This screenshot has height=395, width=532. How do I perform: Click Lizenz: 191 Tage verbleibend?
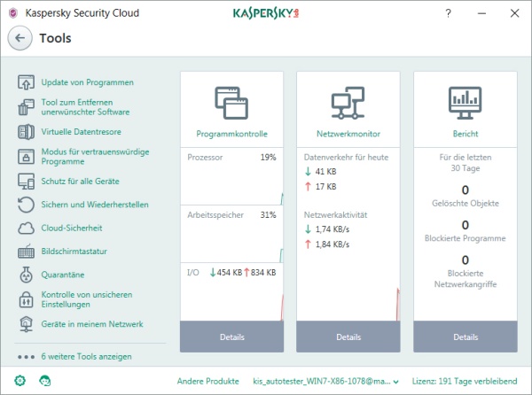coord(465,381)
